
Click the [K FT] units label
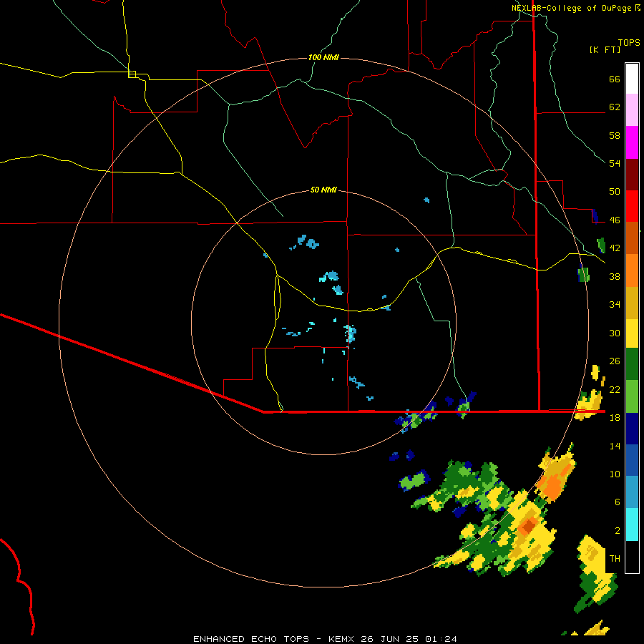coord(605,50)
